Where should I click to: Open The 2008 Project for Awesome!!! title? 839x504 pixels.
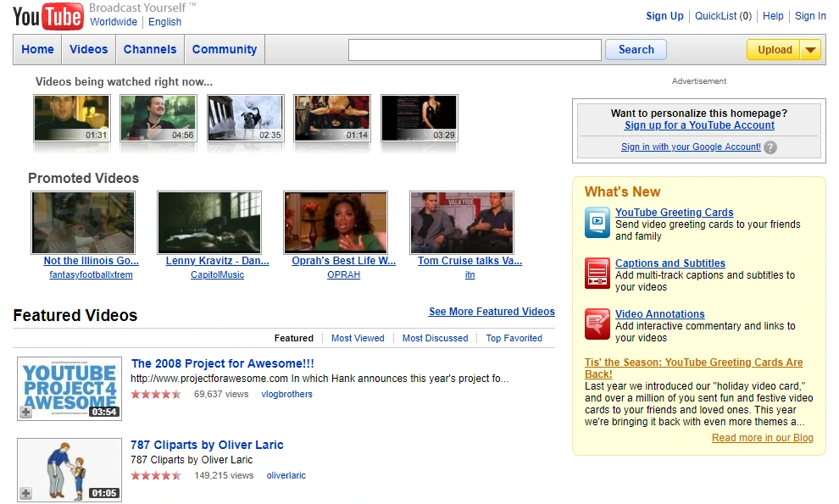pyautogui.click(x=223, y=364)
